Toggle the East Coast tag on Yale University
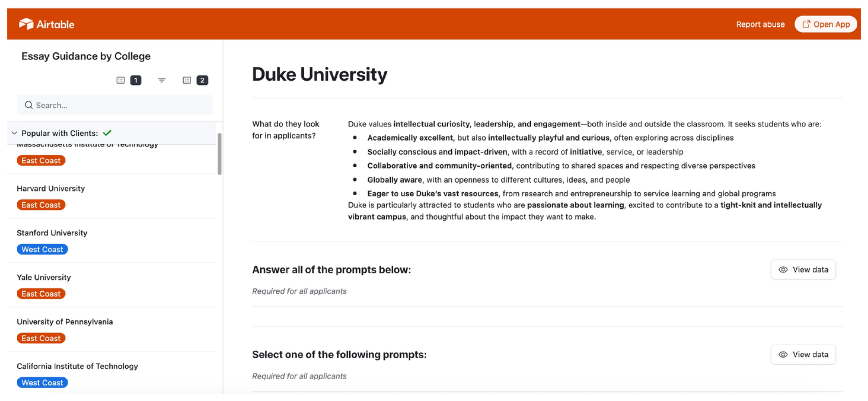The image size is (868, 401). pyautogui.click(x=41, y=294)
